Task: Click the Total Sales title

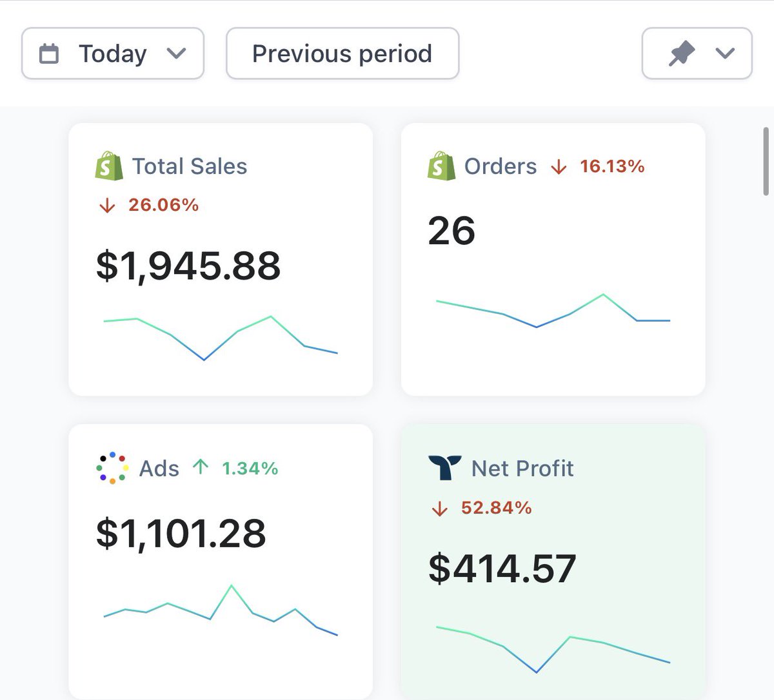Action: [190, 166]
